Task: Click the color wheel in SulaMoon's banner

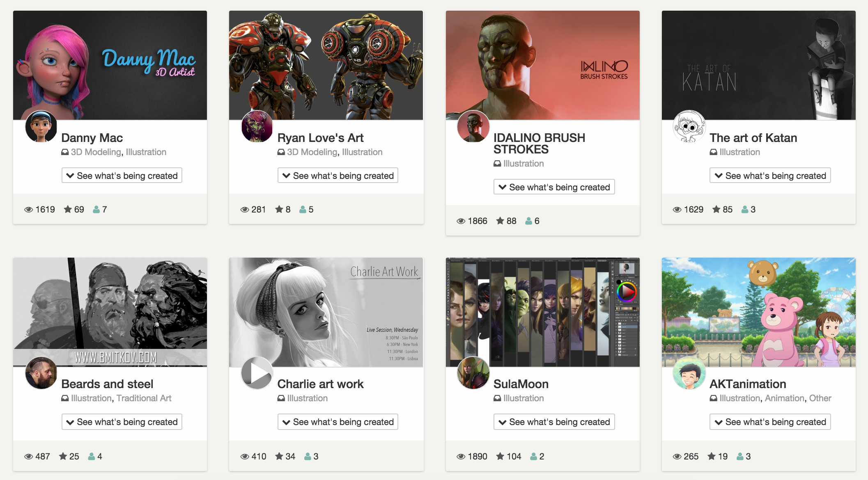Action: [x=626, y=292]
